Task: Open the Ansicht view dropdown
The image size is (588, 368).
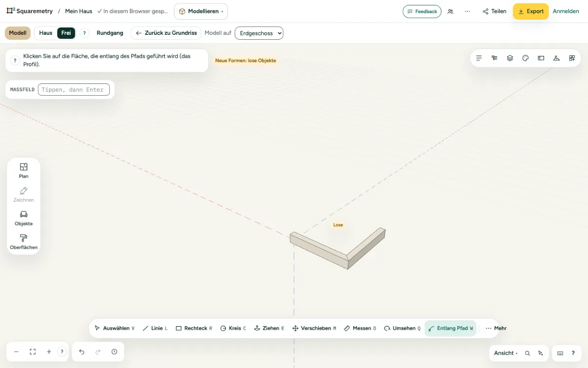Action: click(506, 353)
